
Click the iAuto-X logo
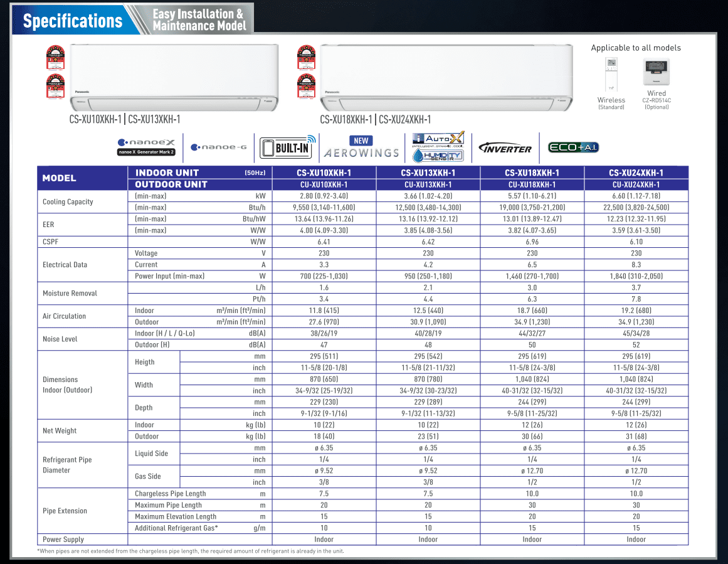[x=438, y=139]
